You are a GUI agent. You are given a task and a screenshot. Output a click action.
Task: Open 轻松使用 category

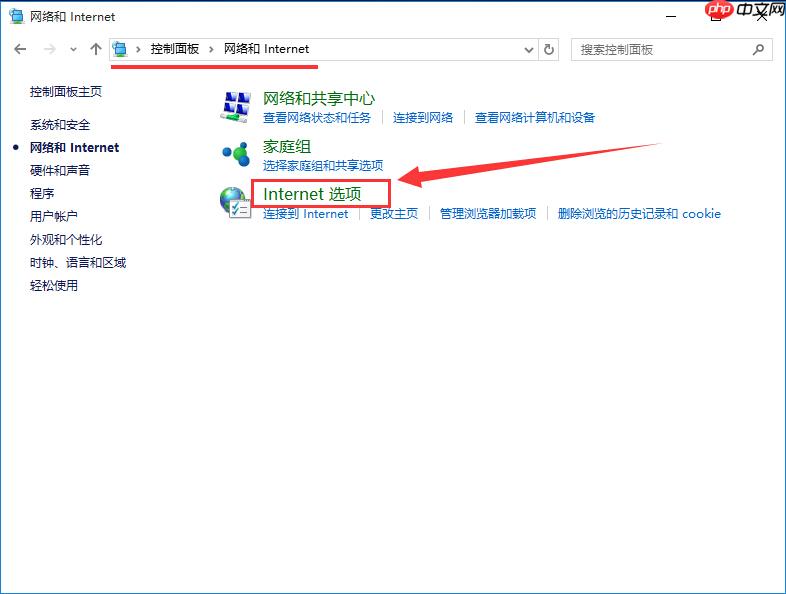click(x=54, y=286)
